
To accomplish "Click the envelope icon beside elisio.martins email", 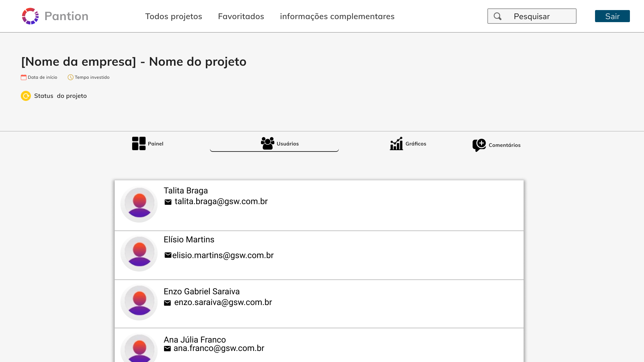I will [168, 255].
